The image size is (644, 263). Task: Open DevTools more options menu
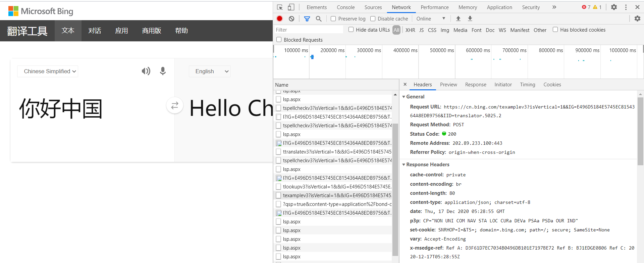(626, 7)
